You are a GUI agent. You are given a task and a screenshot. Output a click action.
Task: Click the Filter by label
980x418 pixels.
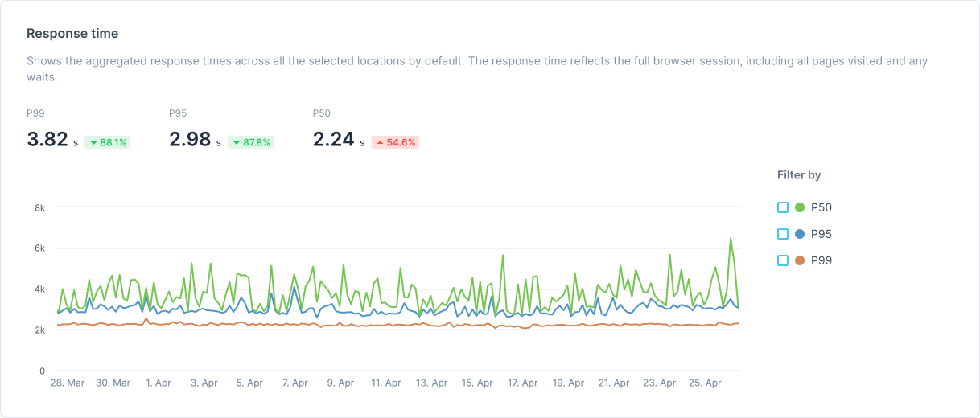point(799,175)
